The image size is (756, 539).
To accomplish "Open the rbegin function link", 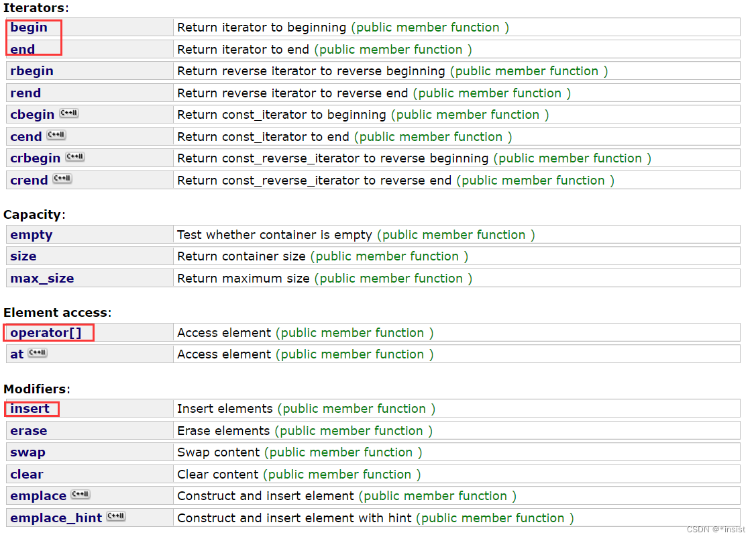I will (32, 71).
